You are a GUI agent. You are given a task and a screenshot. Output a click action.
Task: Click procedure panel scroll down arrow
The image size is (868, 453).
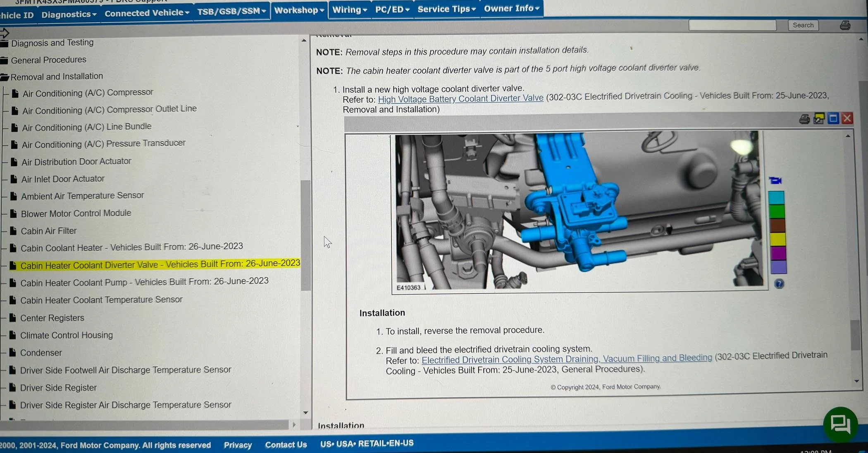(x=856, y=381)
